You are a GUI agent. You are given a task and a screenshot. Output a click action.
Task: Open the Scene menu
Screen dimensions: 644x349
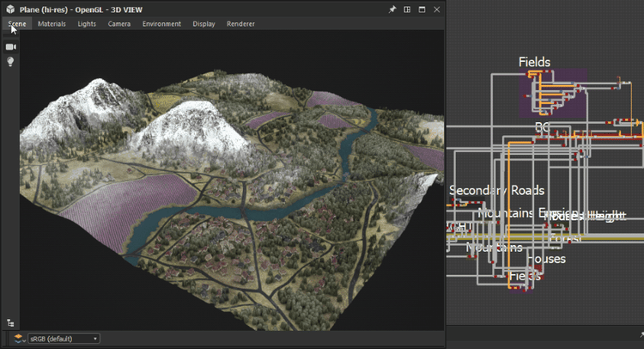pos(17,24)
